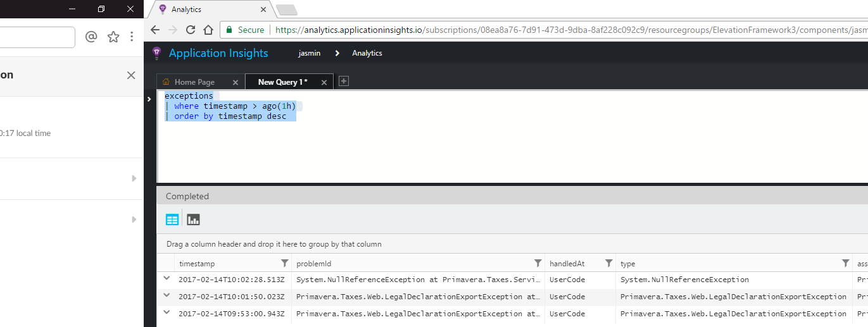Close the Home Page tab
The width and height of the screenshot is (868, 327).
[x=236, y=82]
